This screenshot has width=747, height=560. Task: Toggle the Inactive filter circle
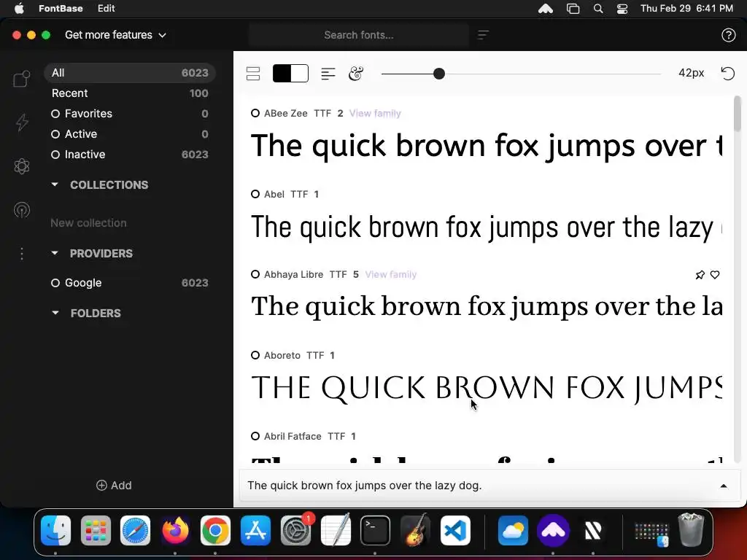click(x=55, y=155)
